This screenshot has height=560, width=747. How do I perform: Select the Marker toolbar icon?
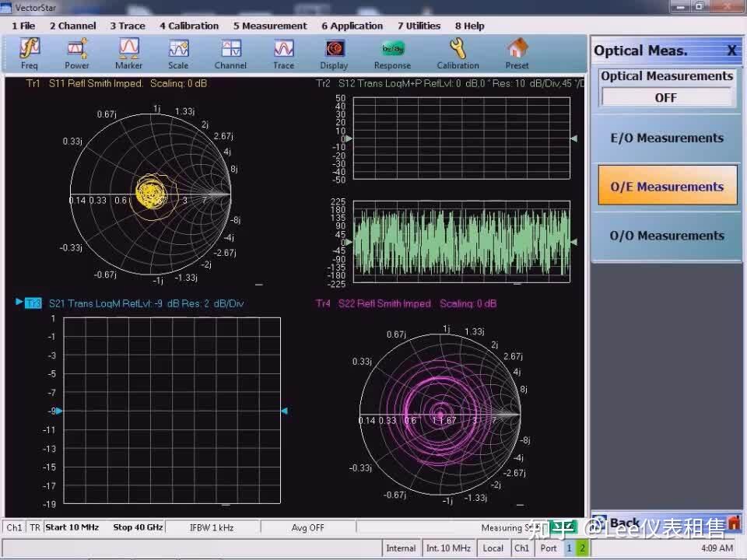coord(128,53)
